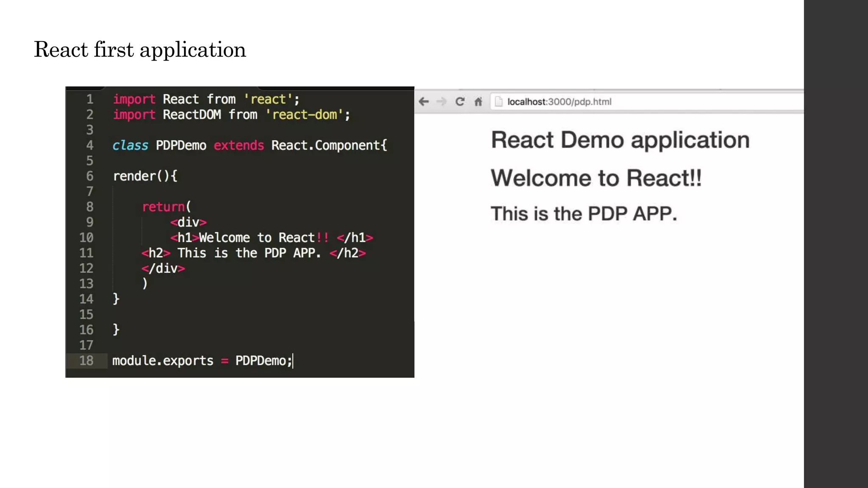Click the browser back arrow
The height and width of the screenshot is (488, 868).
pyautogui.click(x=423, y=102)
